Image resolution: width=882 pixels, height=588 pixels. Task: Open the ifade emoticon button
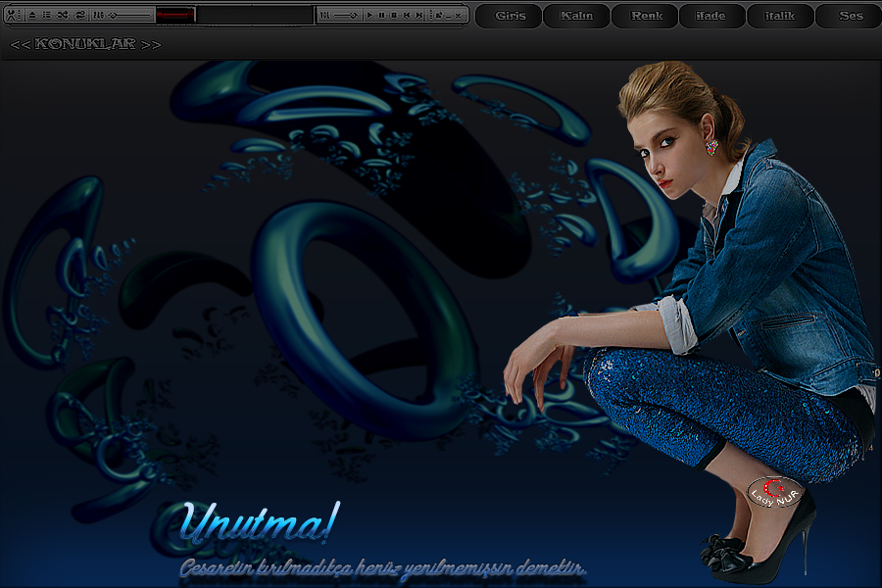pyautogui.click(x=710, y=16)
